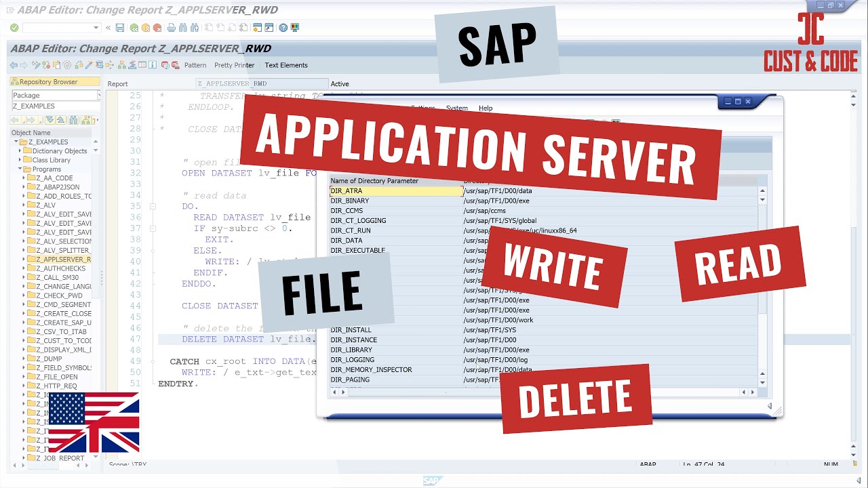Click the Text Elements button
This screenshot has width=868, height=488.
pyautogui.click(x=286, y=65)
